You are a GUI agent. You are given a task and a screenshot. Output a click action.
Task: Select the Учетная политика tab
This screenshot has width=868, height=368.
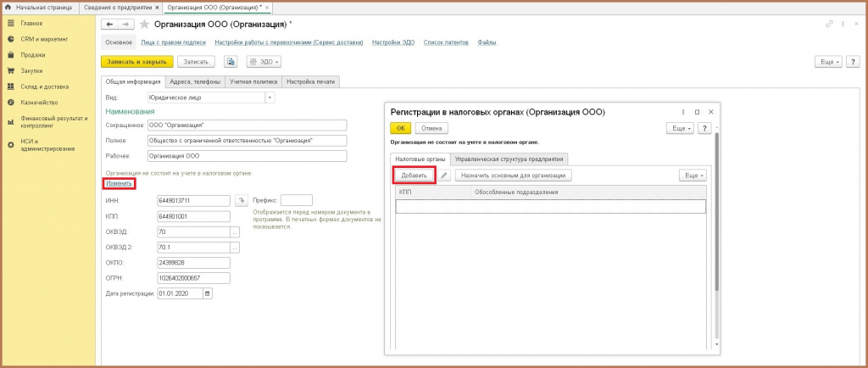(253, 81)
